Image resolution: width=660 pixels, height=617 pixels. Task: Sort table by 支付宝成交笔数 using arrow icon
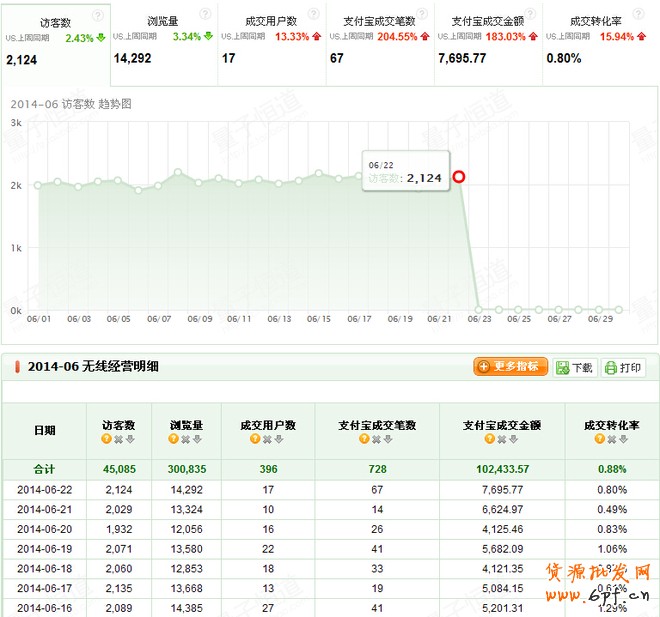click(390, 439)
